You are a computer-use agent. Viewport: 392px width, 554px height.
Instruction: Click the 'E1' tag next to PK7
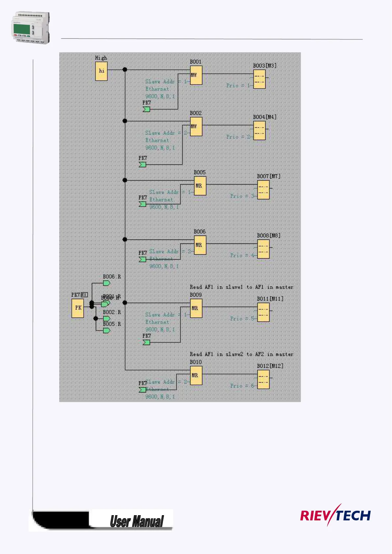tap(84, 295)
